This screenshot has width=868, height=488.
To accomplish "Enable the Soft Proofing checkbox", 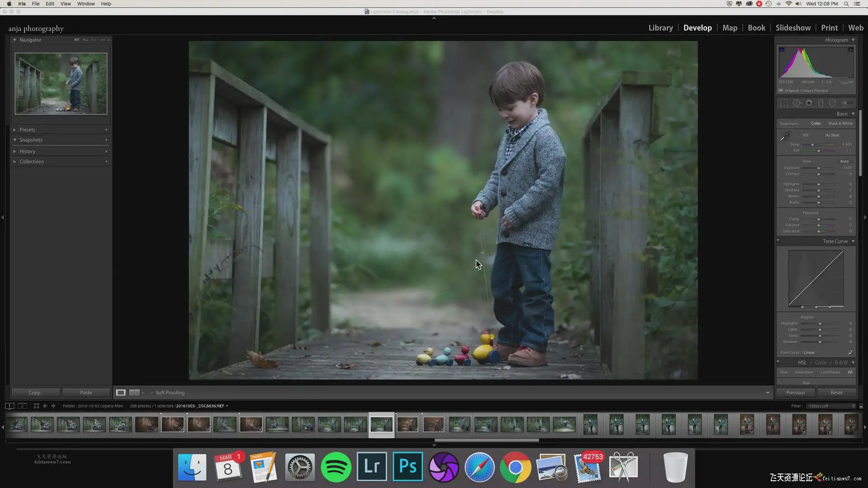I will (x=151, y=393).
